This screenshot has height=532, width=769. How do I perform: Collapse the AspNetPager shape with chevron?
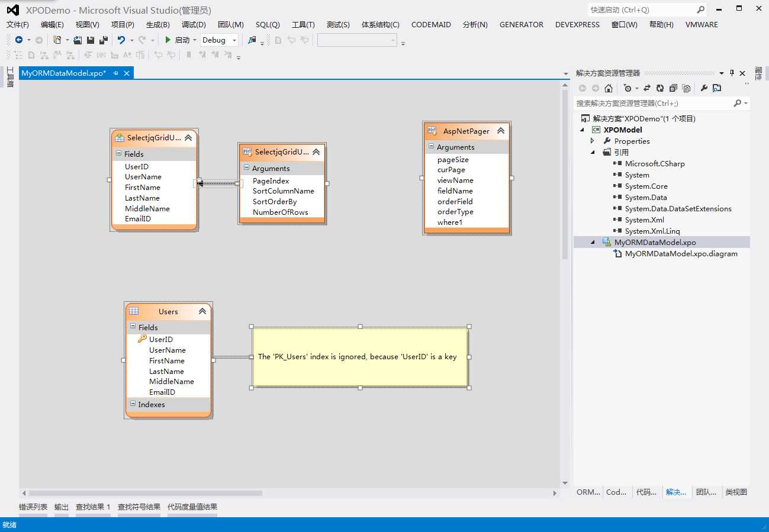point(500,131)
